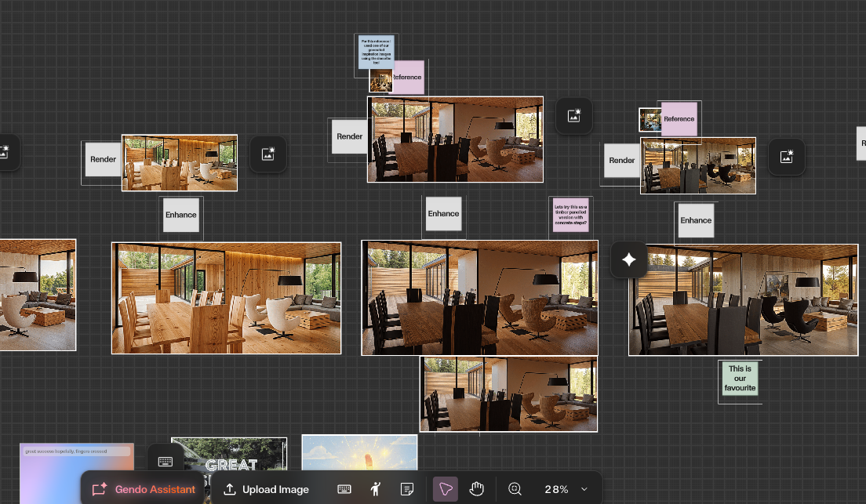Click the AI image generation icon beside the first Render node

(267, 154)
